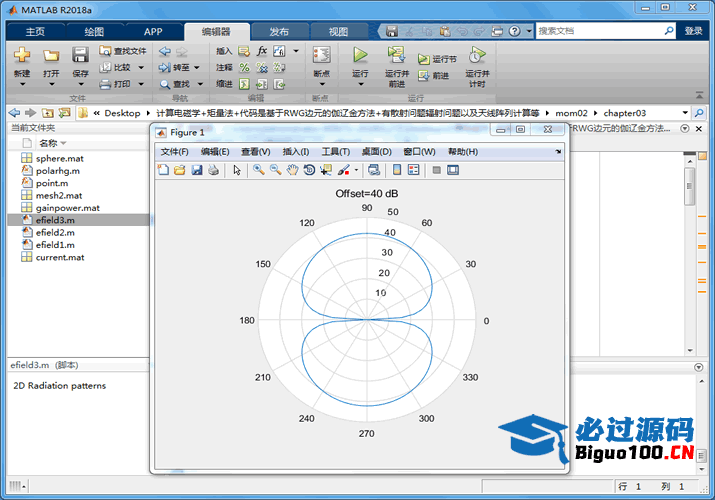This screenshot has height=500, width=715.
Task: Insert function using the fx icon
Action: [x=262, y=51]
